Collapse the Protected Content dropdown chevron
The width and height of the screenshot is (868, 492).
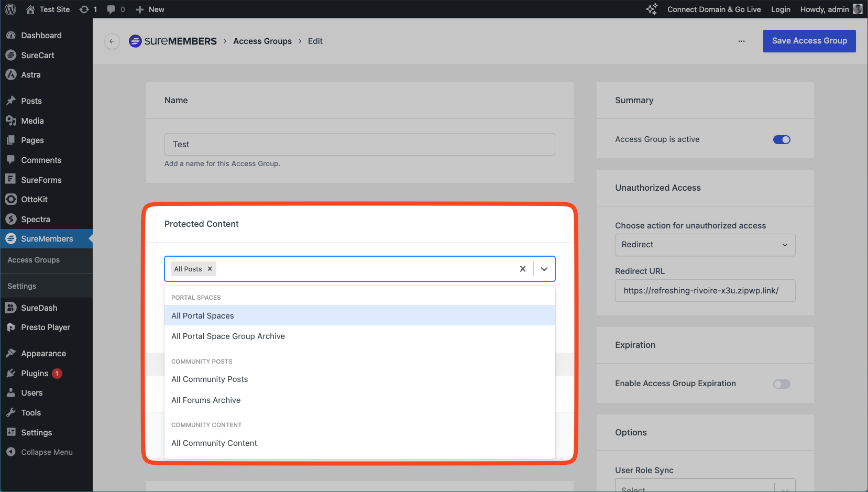544,269
